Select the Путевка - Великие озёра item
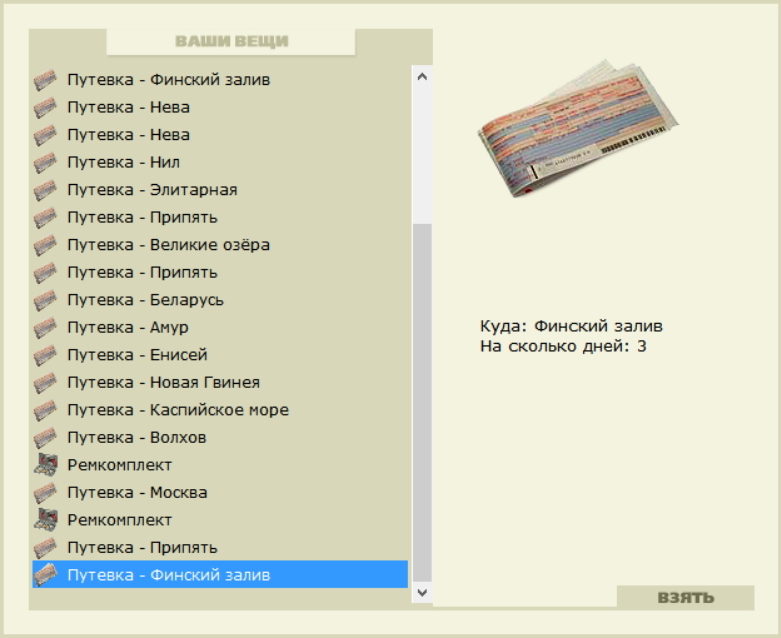The height and width of the screenshot is (638, 781). 220,245
